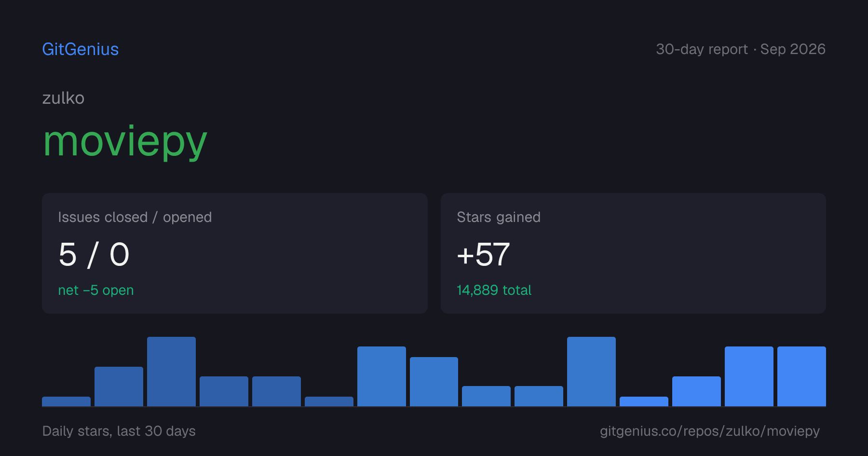Open the Stars gained card
This screenshot has width=868, height=456.
[633, 253]
